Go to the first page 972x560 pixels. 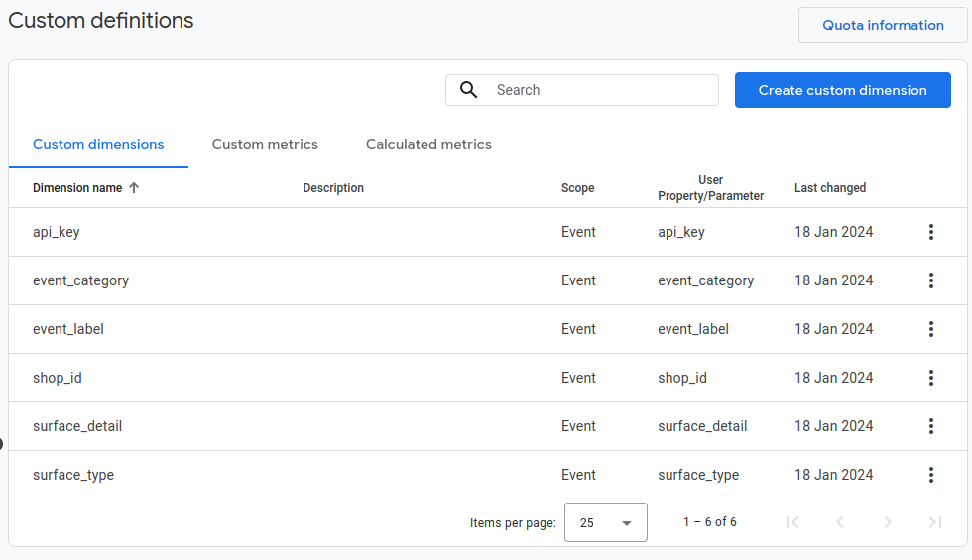pyautogui.click(x=792, y=522)
